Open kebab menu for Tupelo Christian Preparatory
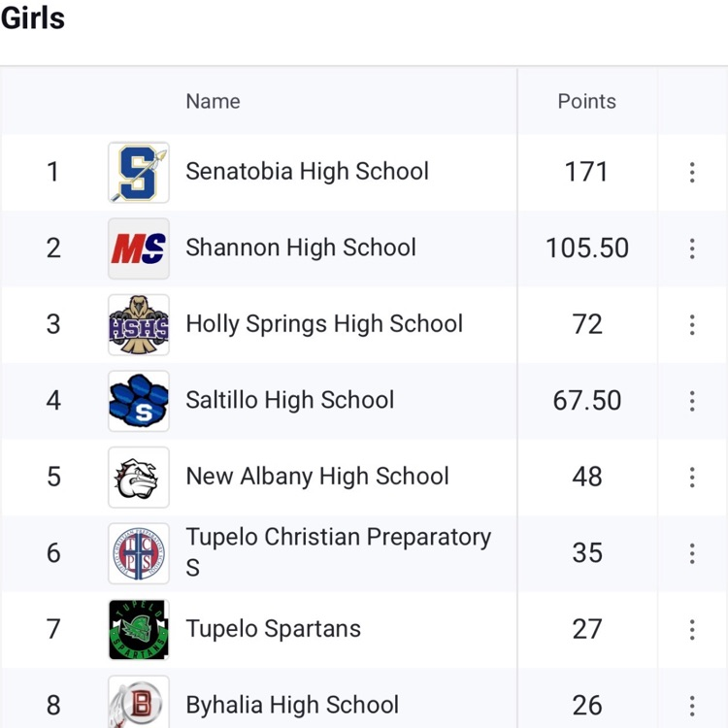 (x=692, y=553)
